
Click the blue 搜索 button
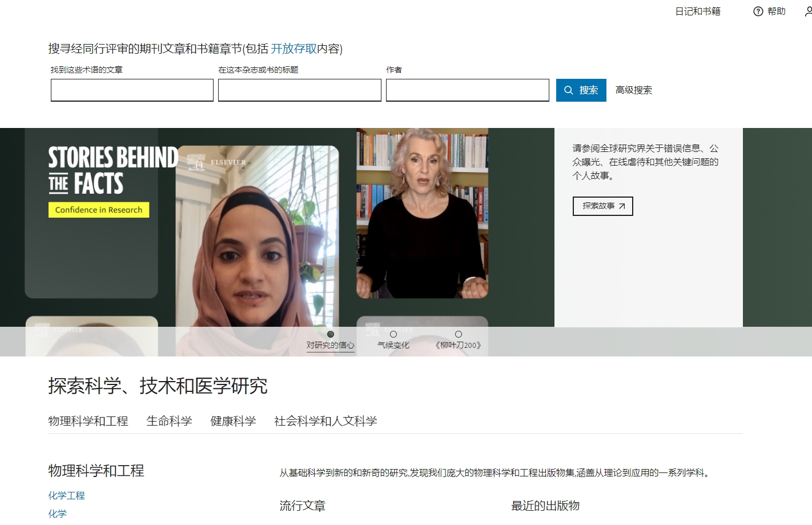coord(581,90)
